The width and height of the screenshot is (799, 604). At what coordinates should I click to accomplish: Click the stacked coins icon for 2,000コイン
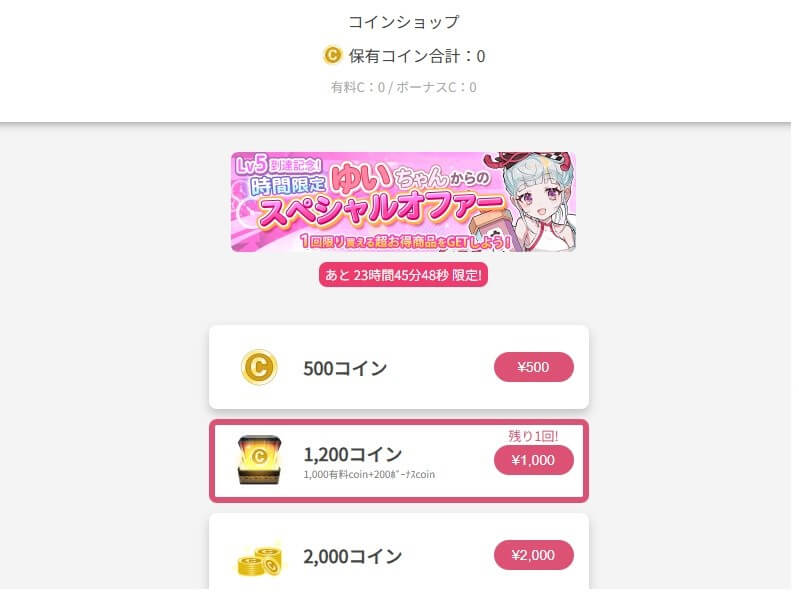pos(258,557)
